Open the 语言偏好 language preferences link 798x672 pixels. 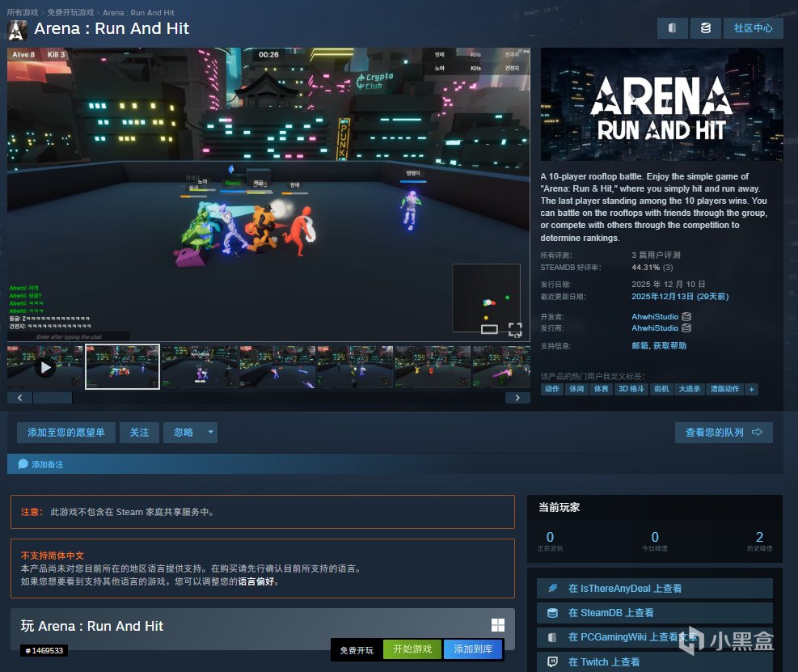click(256, 581)
